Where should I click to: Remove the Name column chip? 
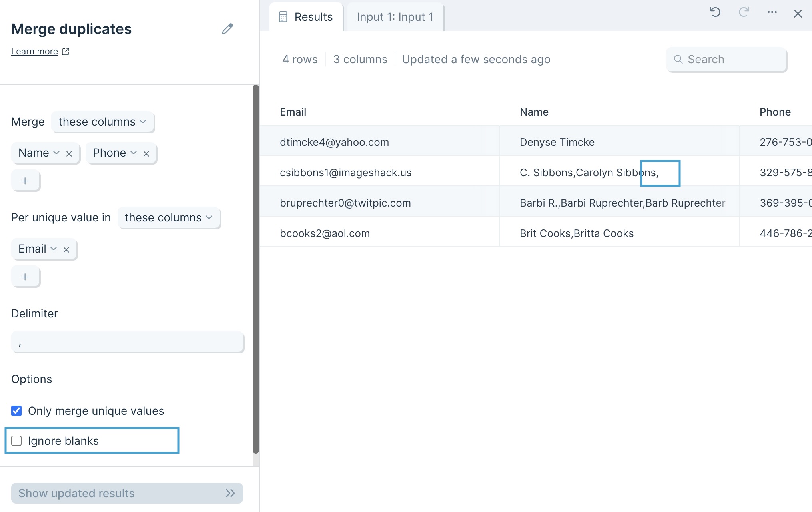click(69, 154)
